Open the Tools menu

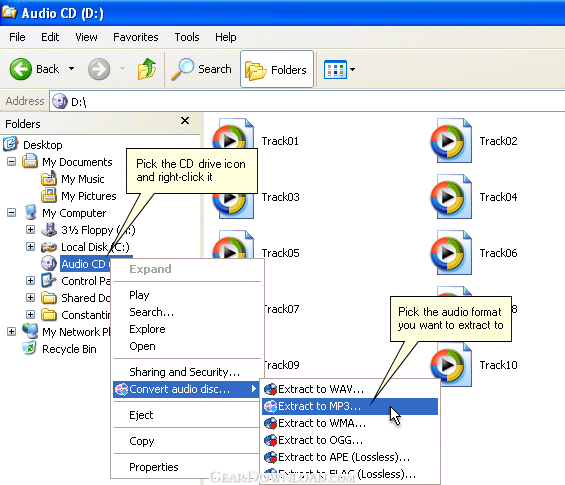point(187,37)
